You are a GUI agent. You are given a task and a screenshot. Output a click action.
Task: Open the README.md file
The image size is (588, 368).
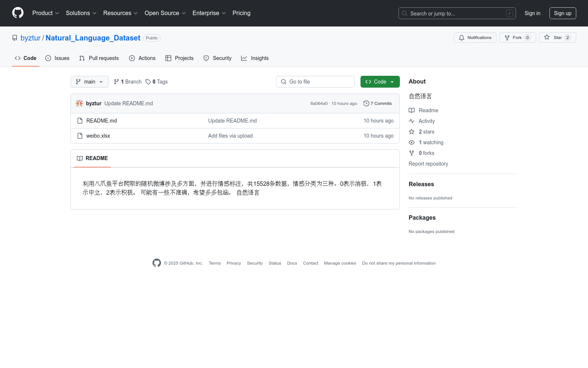101,121
